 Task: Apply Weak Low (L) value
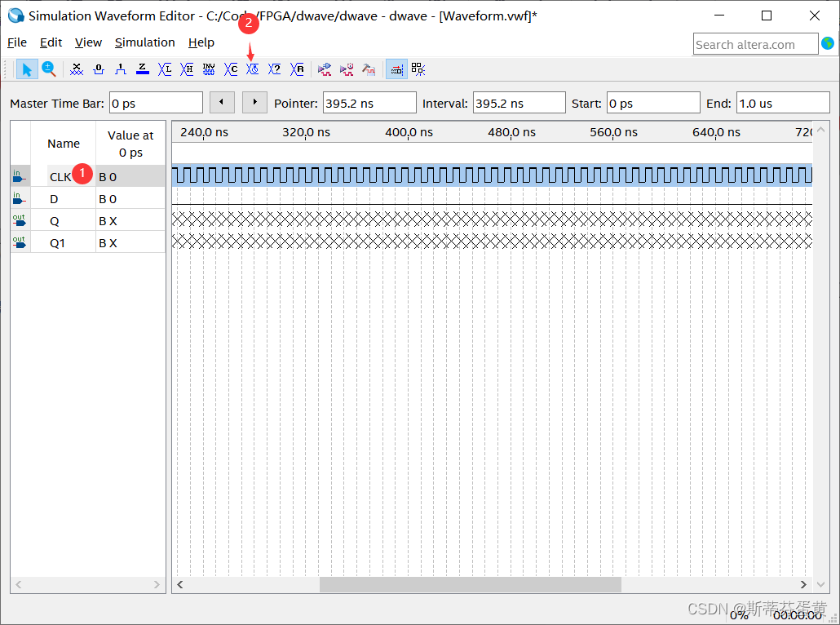point(165,69)
